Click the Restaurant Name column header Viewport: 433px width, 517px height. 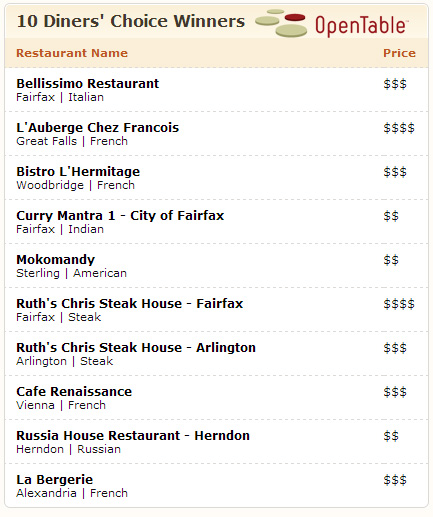point(72,53)
